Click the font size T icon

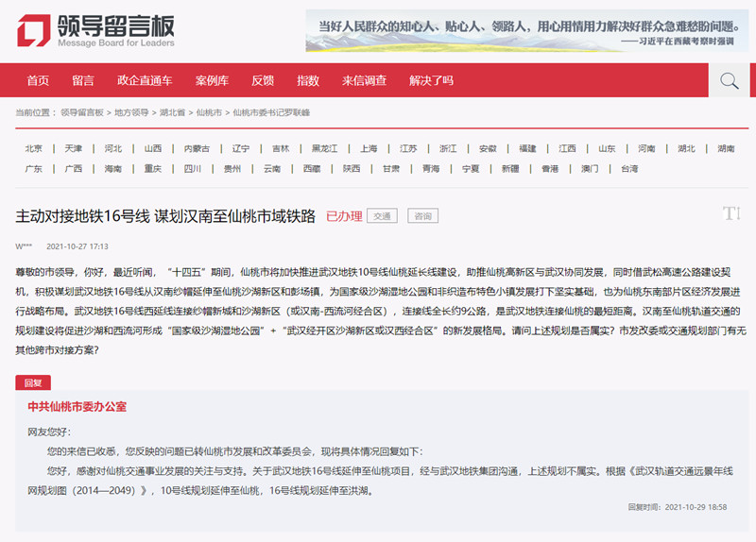[730, 213]
